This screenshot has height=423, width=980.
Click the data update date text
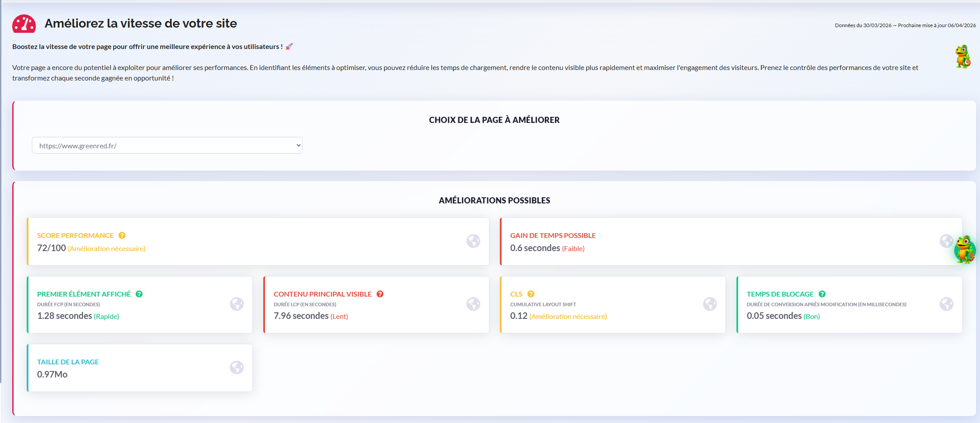(905, 25)
